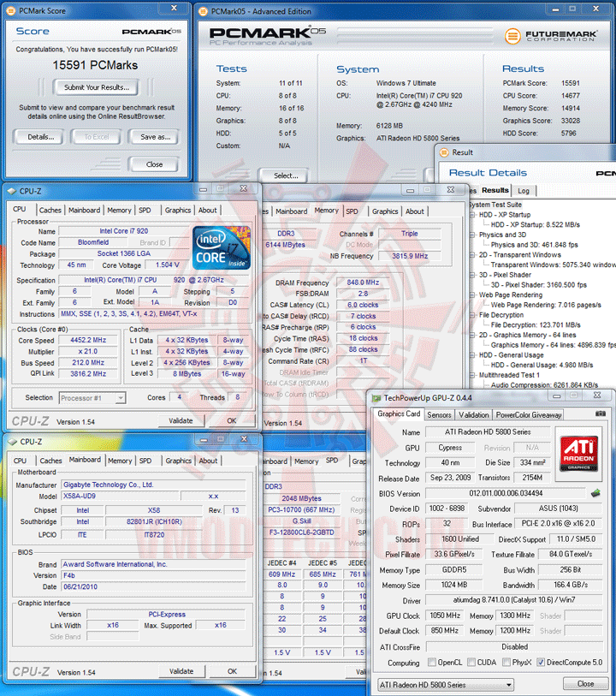Viewport: 616px width, 696px height.
Task: Click the Graphics Score '33028' value
Action: pyautogui.click(x=571, y=121)
